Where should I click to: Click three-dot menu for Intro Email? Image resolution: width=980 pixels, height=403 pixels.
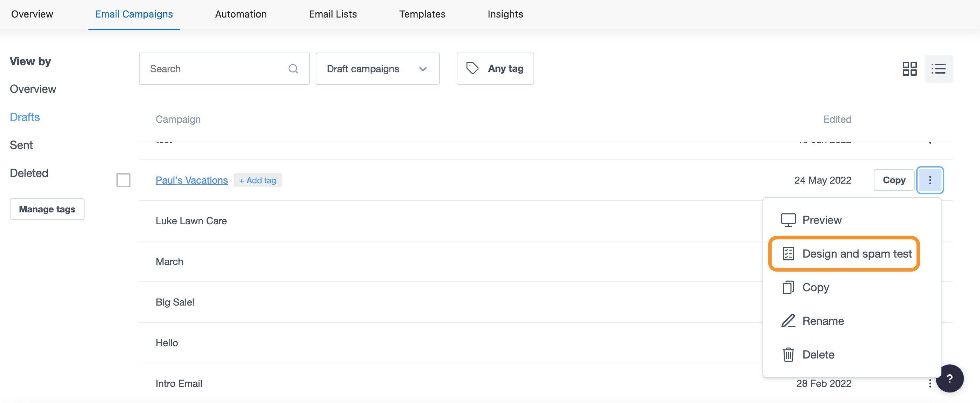click(929, 383)
